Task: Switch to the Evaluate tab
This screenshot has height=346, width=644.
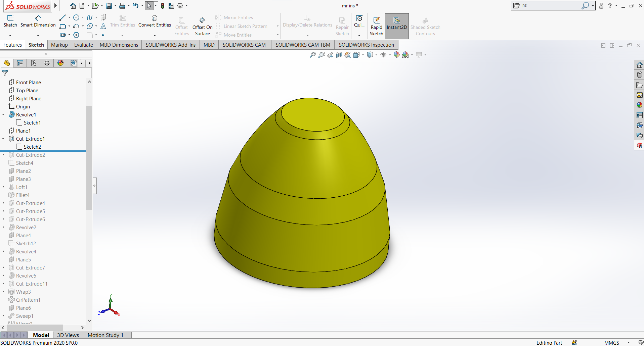Action: (x=84, y=45)
